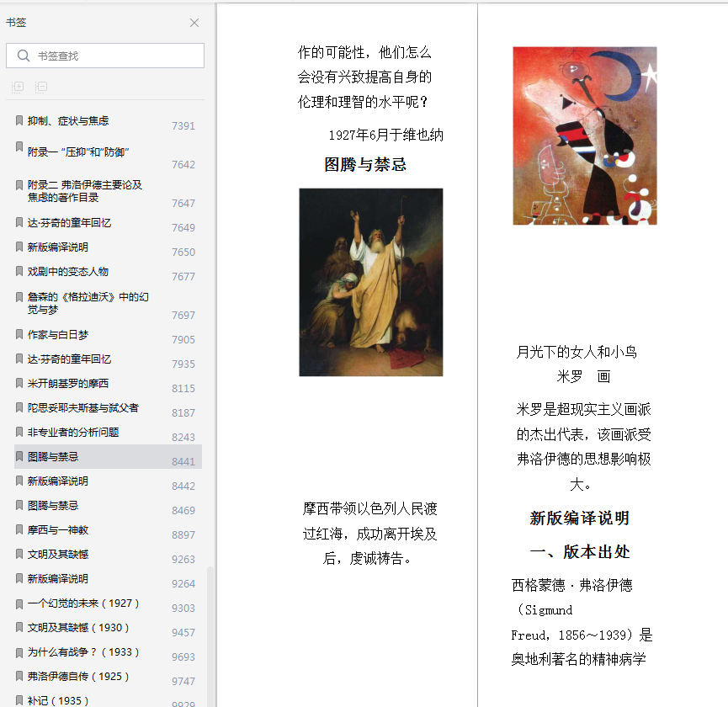Click heading 一、版本出处
This screenshot has height=707, width=728.
[579, 552]
